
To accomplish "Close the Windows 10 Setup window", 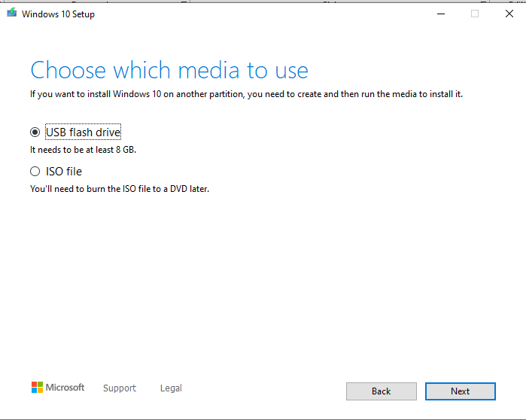I will coord(509,14).
